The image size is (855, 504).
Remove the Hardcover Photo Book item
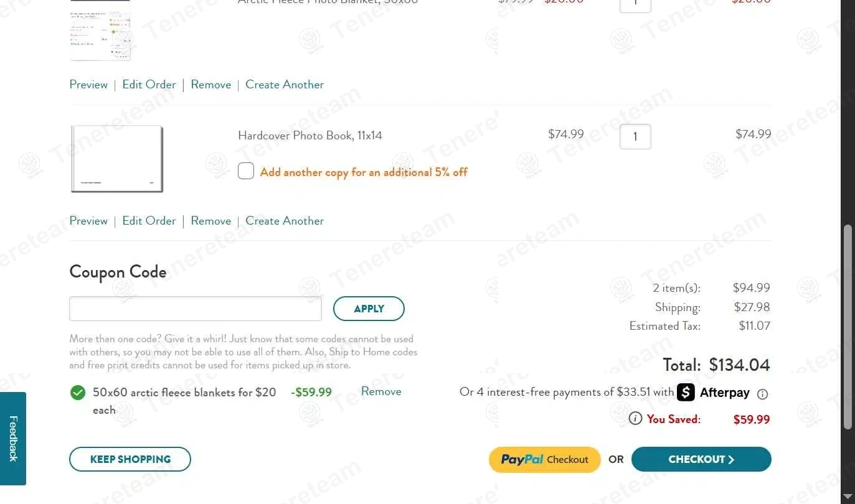[x=210, y=221]
